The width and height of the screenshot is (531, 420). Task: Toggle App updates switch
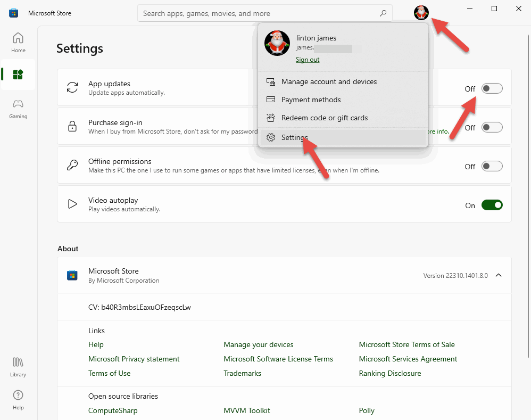click(492, 89)
